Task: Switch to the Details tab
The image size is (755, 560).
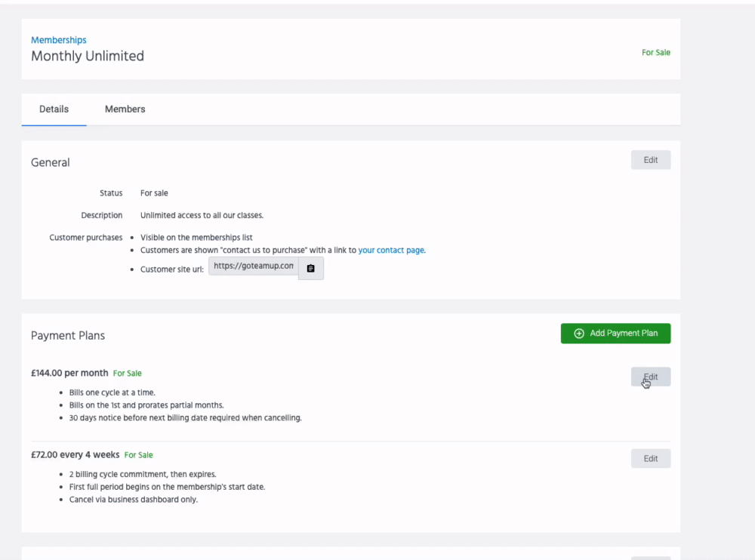Action: pyautogui.click(x=54, y=109)
